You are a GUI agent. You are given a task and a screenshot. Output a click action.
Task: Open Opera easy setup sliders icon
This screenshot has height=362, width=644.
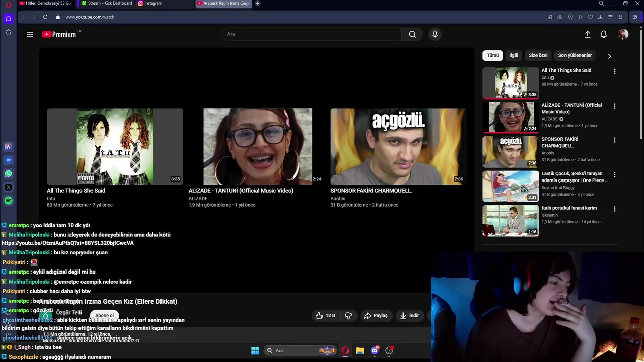(x=610, y=17)
